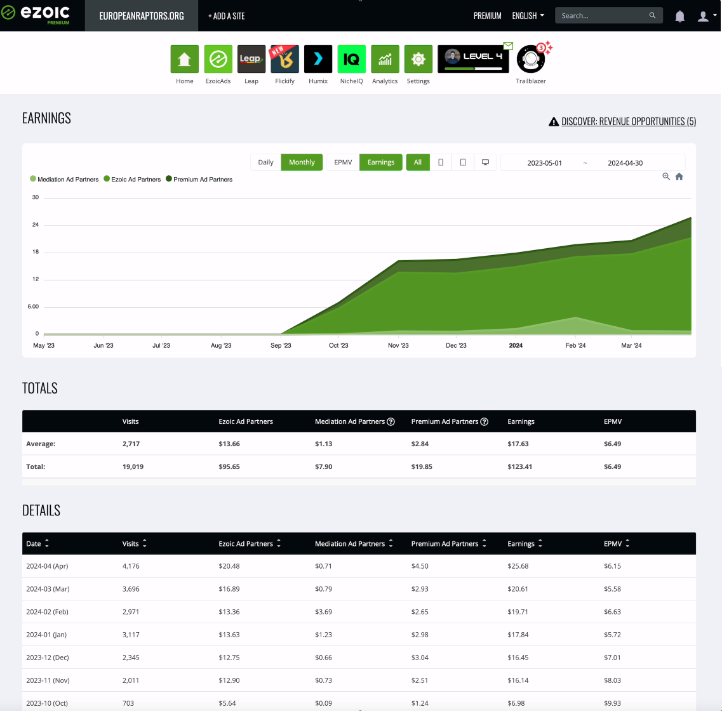This screenshot has width=722, height=728.
Task: Click the chart zoom magnifier icon
Action: 665,176
